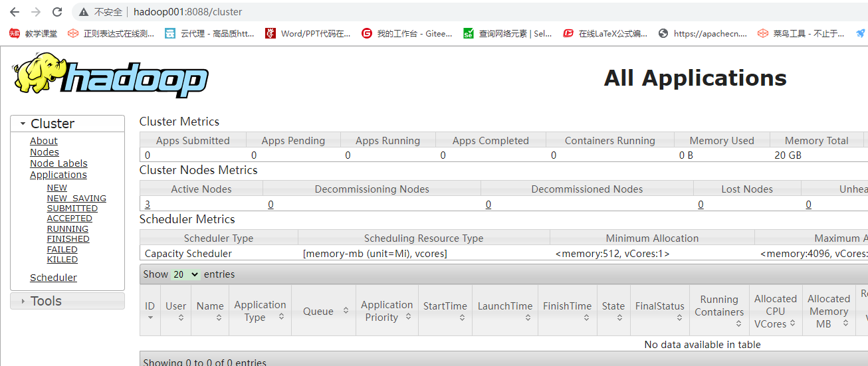The height and width of the screenshot is (366, 868).
Task: Click the <memory:512, vCores:1> minimum allocation
Action: [613, 254]
